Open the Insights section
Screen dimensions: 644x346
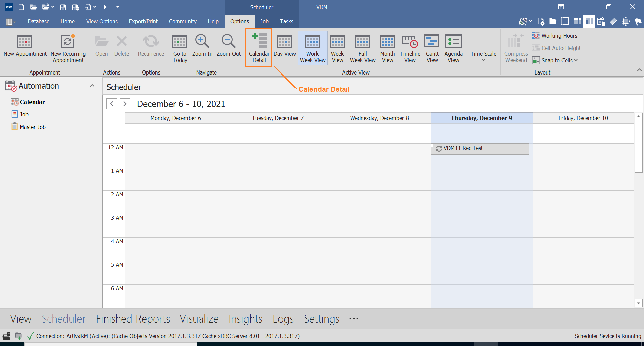pos(246,319)
